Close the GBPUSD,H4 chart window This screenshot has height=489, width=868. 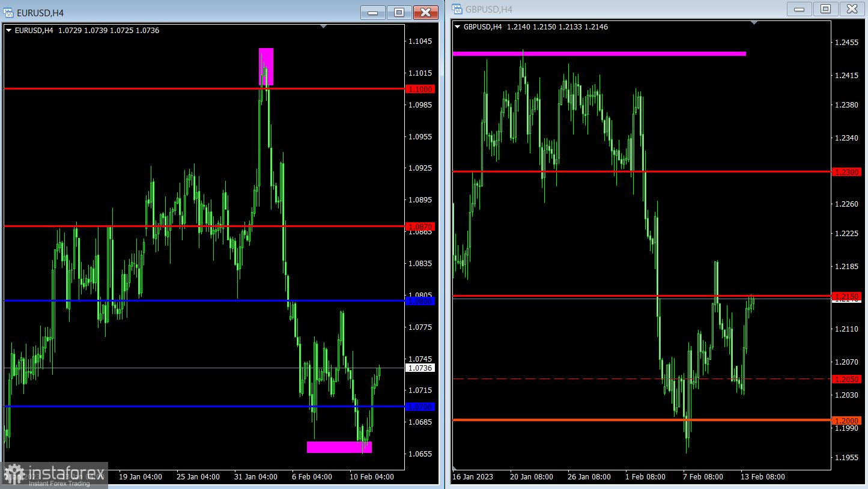click(852, 9)
